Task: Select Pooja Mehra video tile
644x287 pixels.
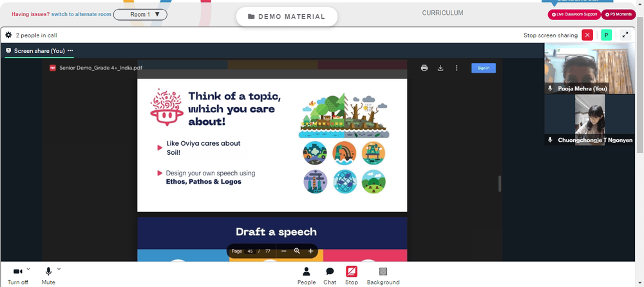Action: (x=589, y=68)
